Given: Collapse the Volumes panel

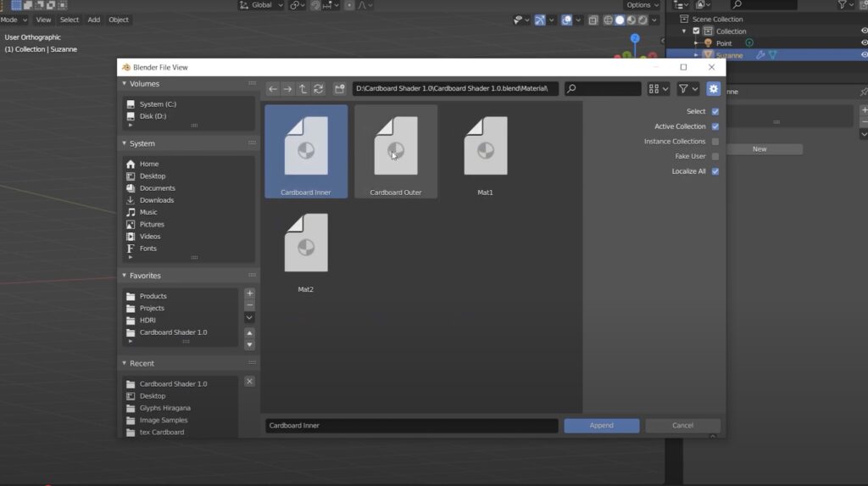Looking at the screenshot, I should coord(124,84).
